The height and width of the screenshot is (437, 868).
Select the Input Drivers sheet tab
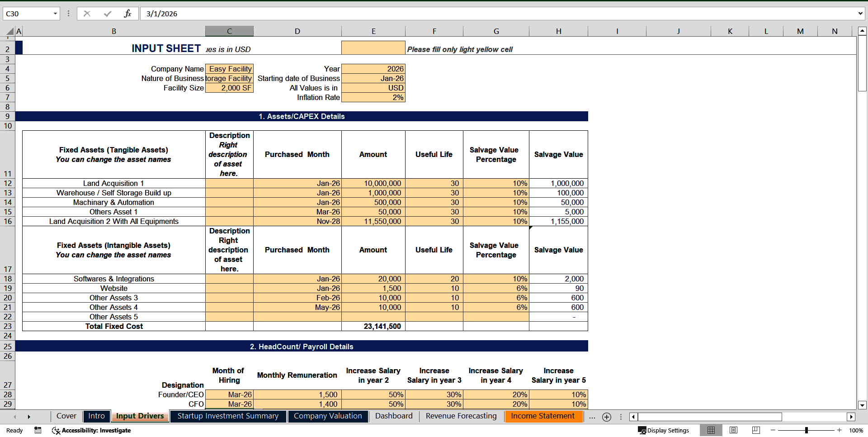(140, 416)
